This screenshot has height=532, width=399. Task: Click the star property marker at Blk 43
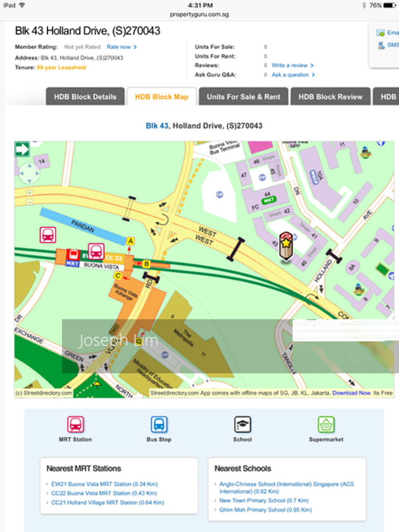click(x=286, y=245)
